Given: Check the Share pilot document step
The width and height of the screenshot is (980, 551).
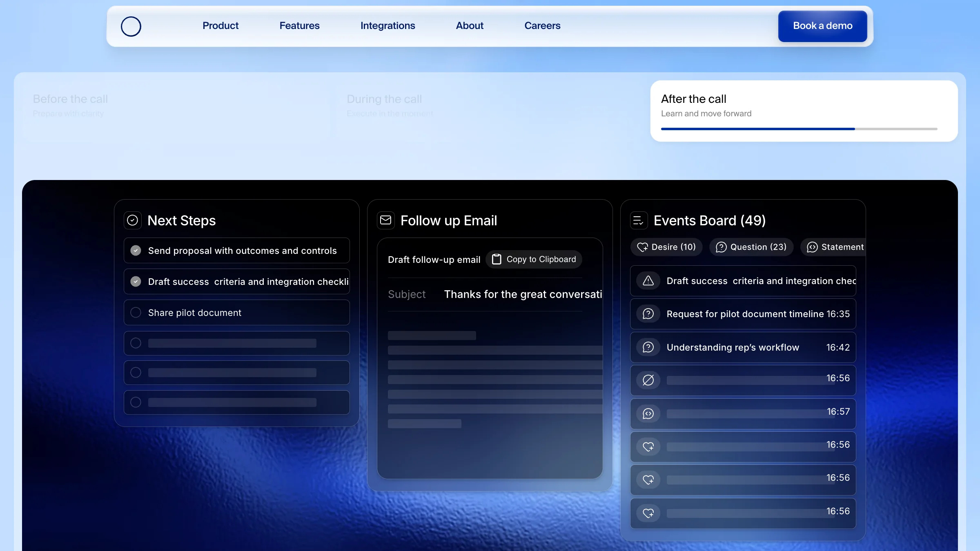Looking at the screenshot, I should click(136, 313).
